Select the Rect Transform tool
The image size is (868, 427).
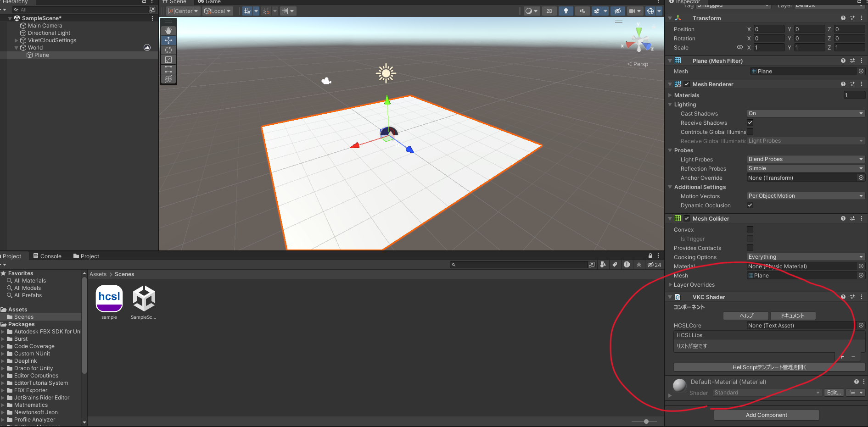[x=168, y=69]
